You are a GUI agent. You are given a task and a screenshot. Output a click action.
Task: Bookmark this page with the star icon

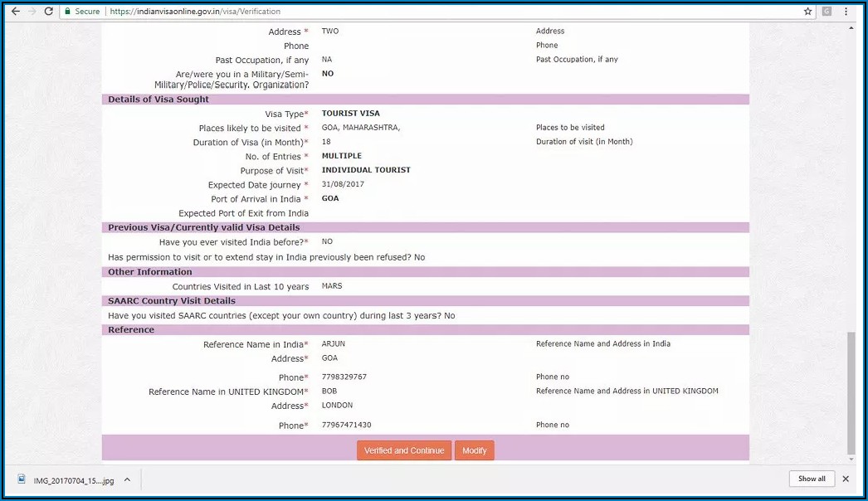(x=807, y=12)
